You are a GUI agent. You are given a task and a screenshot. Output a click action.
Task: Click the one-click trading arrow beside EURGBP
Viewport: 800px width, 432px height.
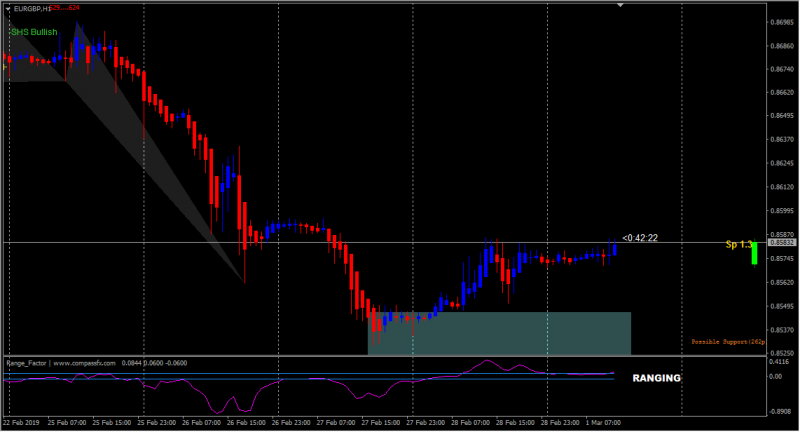point(8,9)
